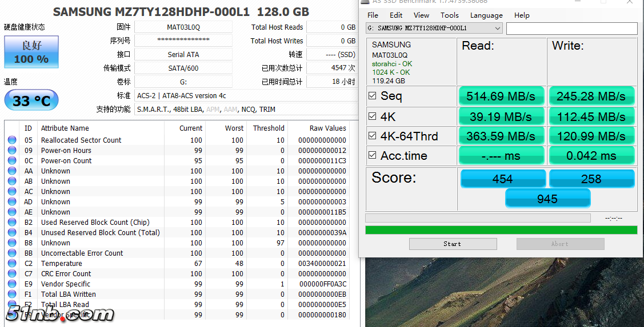Click the Abort button
Screen dimensions: 644x327
click(x=560, y=244)
